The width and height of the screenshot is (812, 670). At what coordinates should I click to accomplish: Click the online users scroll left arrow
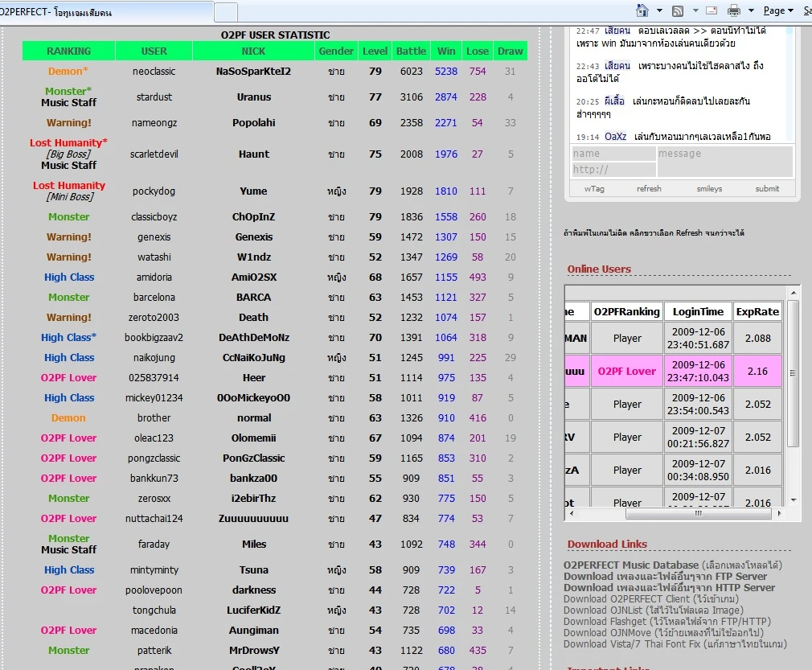pyautogui.click(x=571, y=513)
